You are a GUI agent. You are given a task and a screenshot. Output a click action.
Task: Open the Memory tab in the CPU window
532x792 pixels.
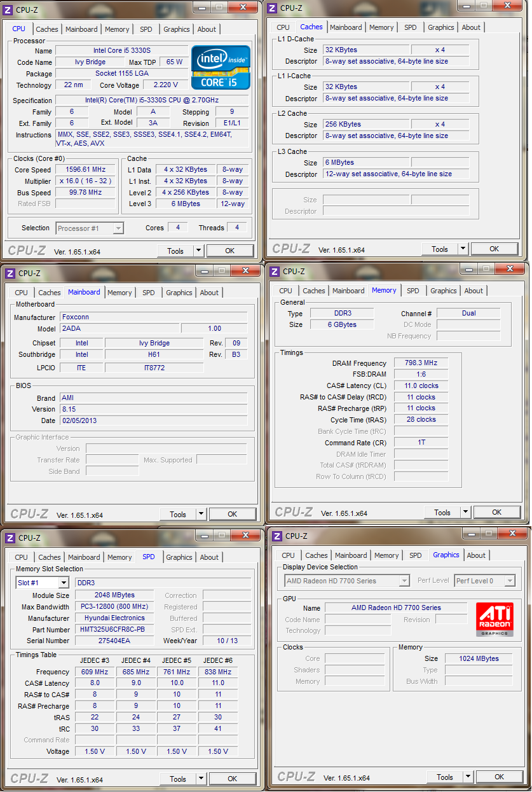point(117,29)
